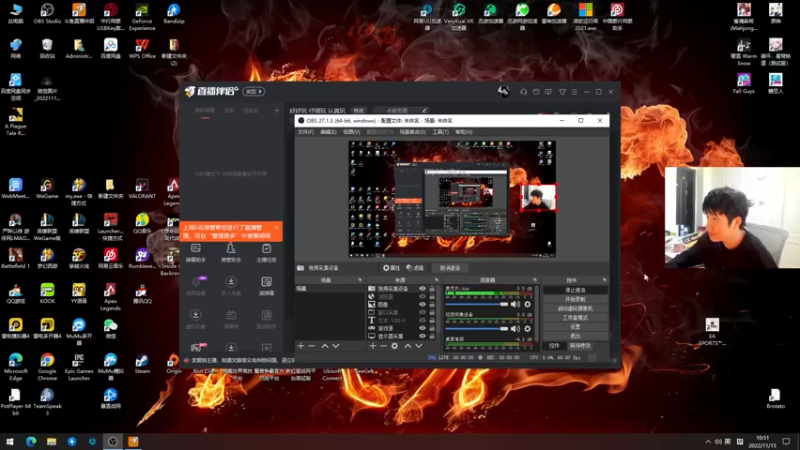Screen dimensions: 800x450
Task: Add a new scene with the plus icon
Action: coord(301,346)
